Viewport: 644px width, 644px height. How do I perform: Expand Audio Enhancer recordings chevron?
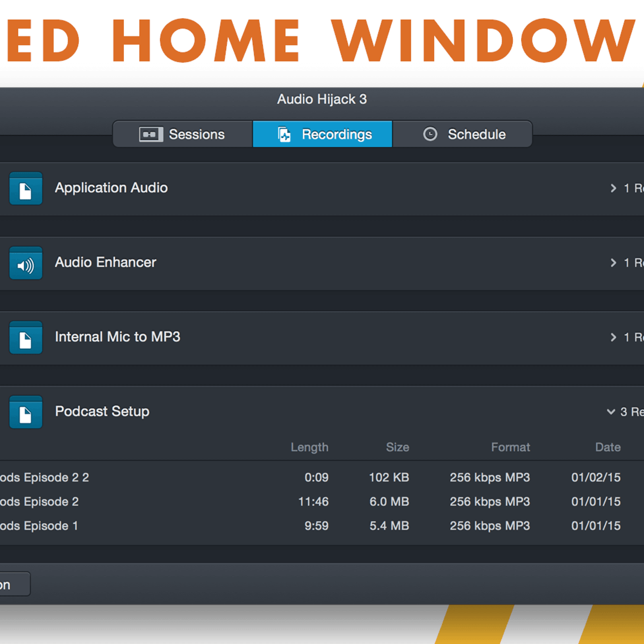point(613,262)
